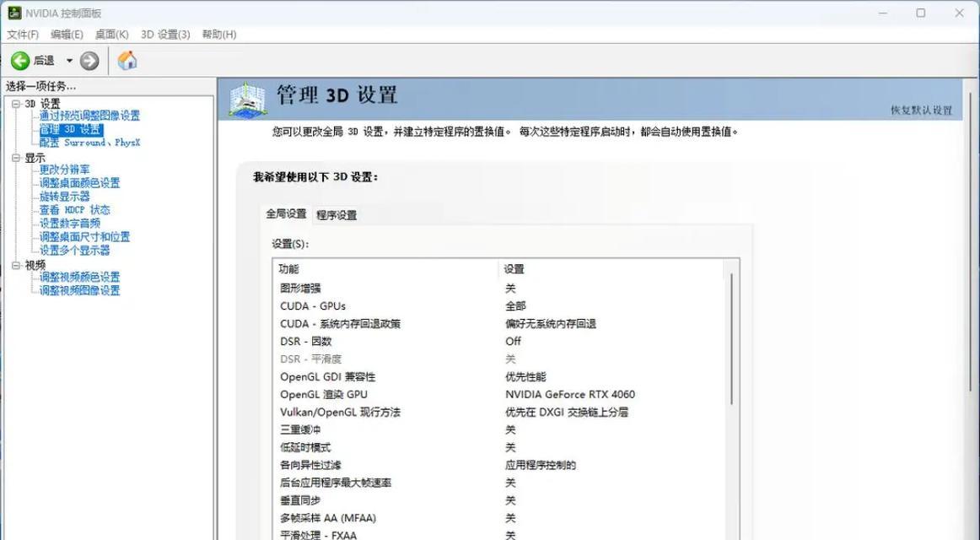Select the CUDA - GPUs row
This screenshot has width=980, height=540.
point(500,305)
